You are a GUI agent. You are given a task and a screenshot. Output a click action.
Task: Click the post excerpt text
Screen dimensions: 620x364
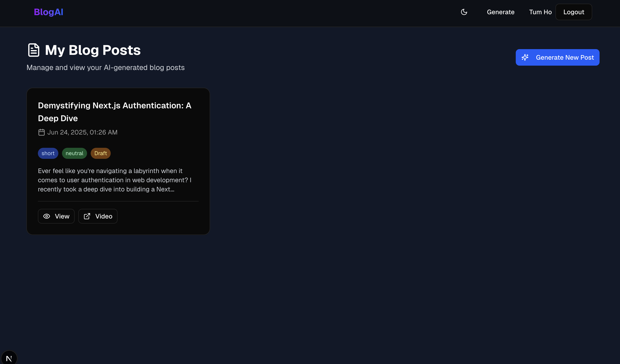tap(114, 180)
